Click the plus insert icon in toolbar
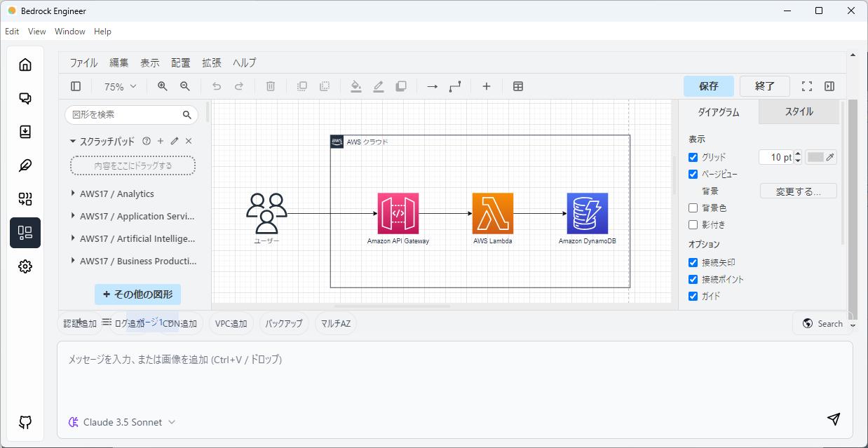 tap(487, 86)
